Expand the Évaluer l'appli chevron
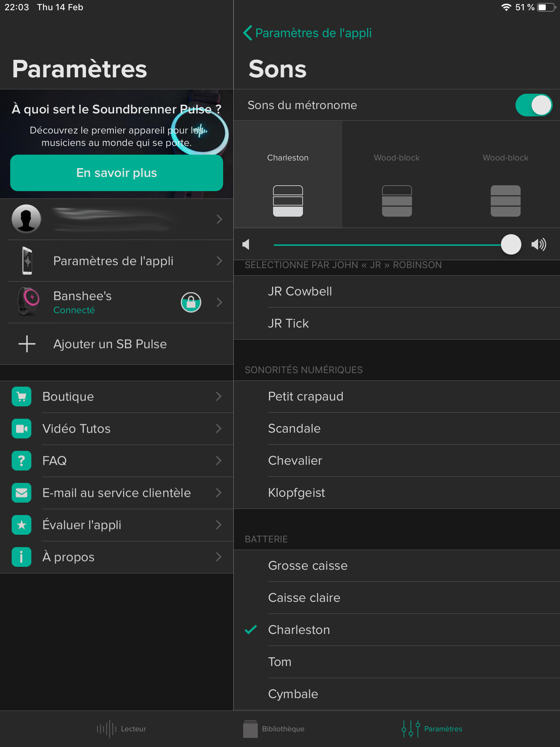 pyautogui.click(x=219, y=525)
